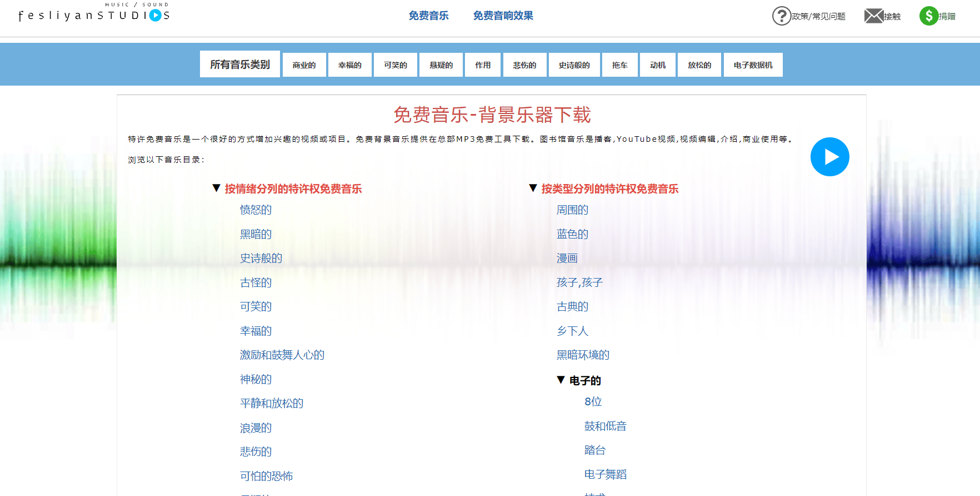Open the 鼓和低音 genre link
Screen dimensions: 980x496
(x=605, y=426)
